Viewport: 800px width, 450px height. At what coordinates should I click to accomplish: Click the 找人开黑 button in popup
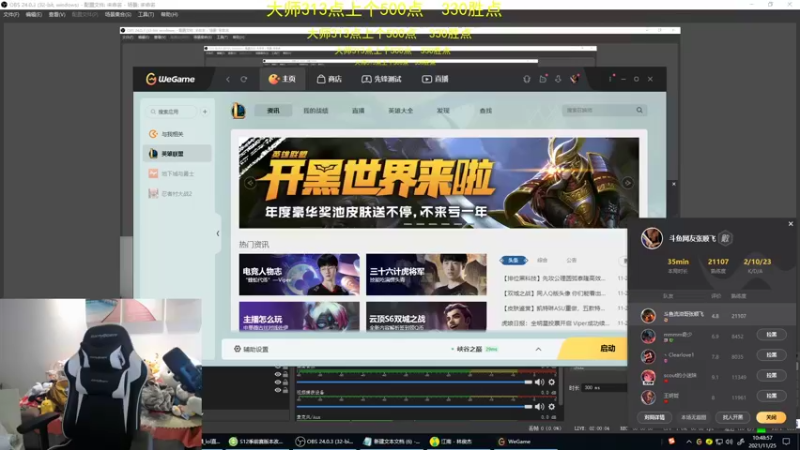click(x=733, y=417)
